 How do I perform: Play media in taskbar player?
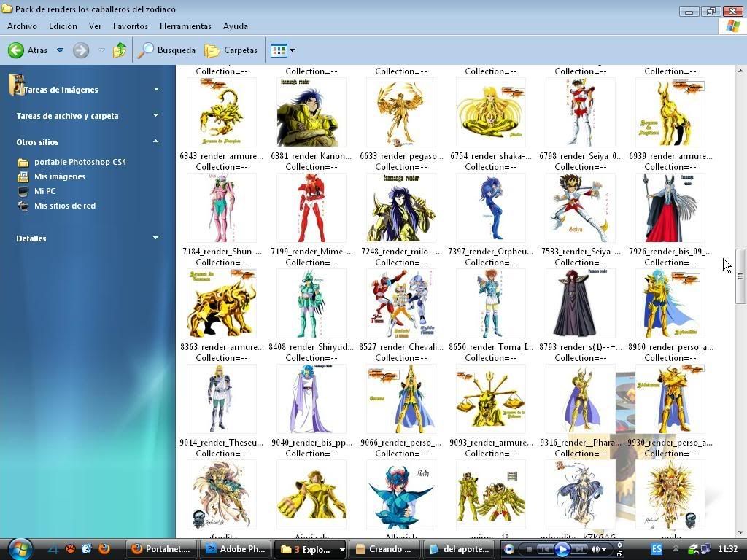pyautogui.click(x=562, y=550)
